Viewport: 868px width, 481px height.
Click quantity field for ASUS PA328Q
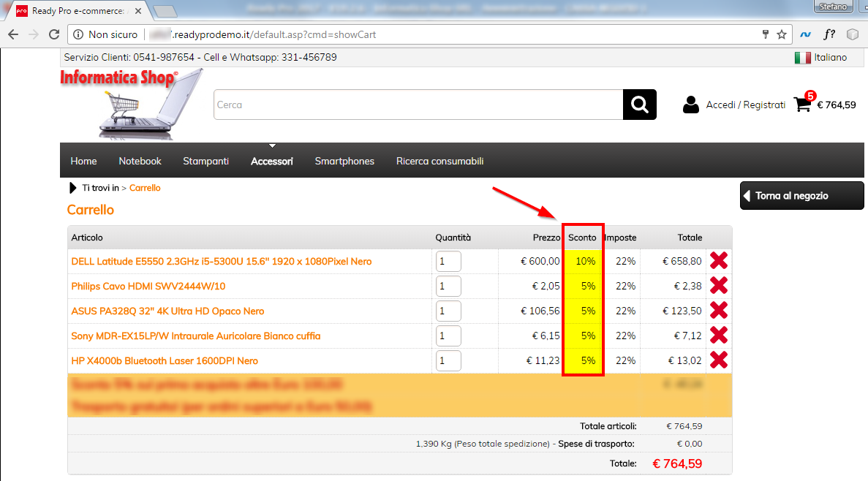(448, 311)
